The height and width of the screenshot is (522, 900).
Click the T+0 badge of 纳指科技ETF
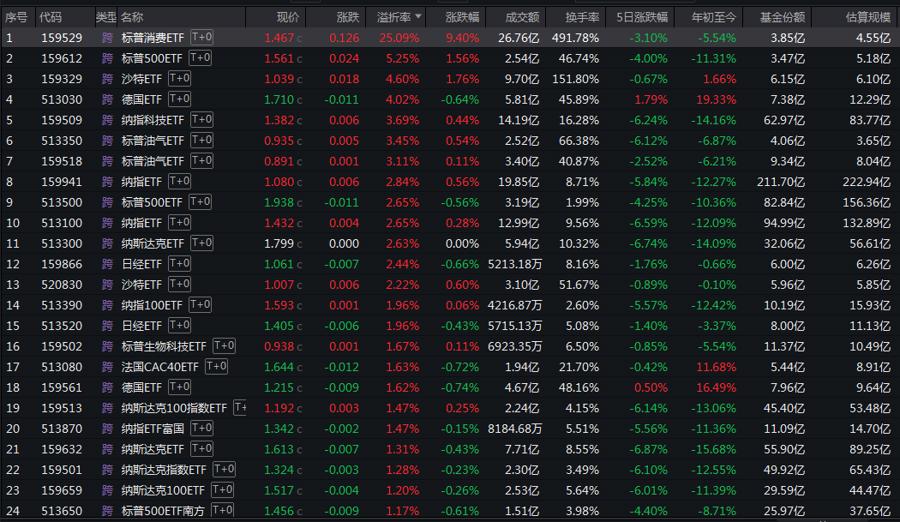coord(201,119)
